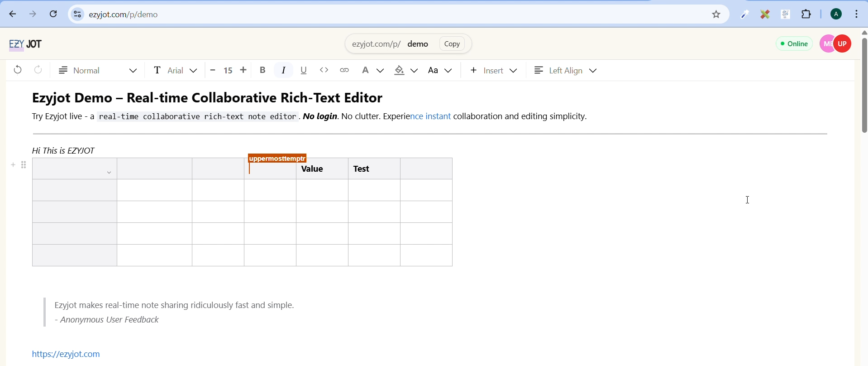
Task: Click the Test table cell
Action: (374, 169)
